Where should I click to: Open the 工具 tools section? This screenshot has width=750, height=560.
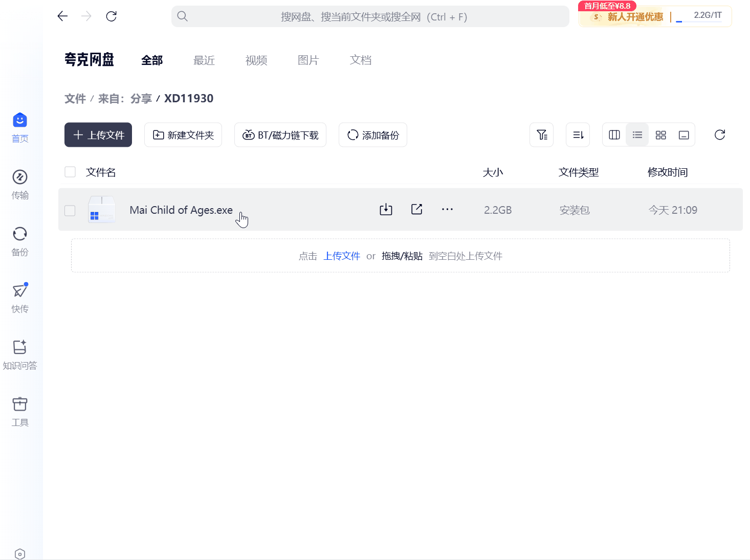click(20, 411)
